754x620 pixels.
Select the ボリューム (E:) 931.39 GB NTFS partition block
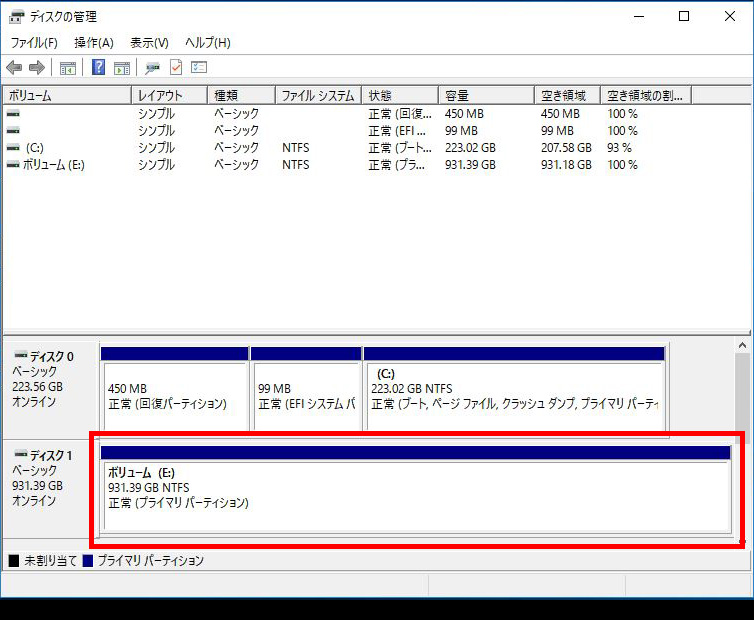(415, 489)
